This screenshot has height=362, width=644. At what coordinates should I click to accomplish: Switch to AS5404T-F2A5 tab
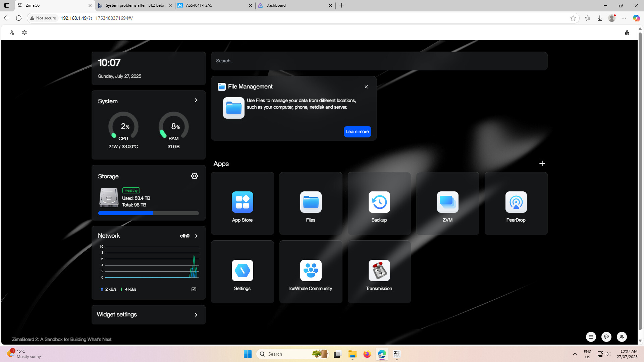point(215,5)
